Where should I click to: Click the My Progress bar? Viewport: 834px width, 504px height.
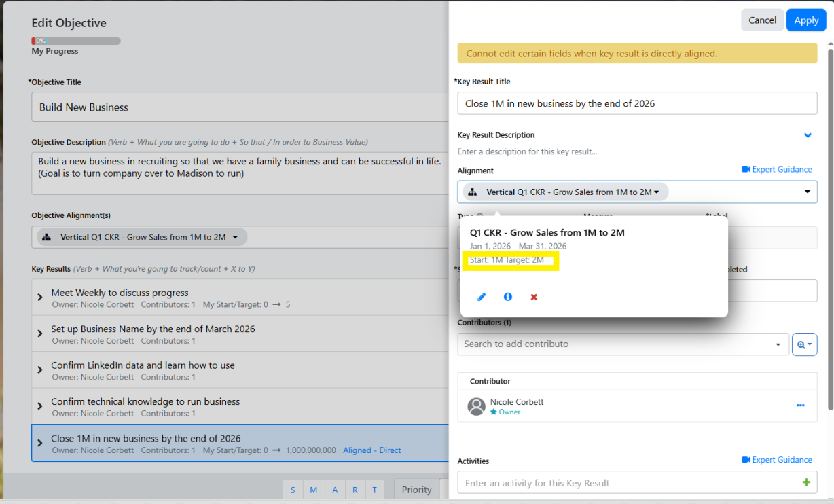[x=75, y=41]
